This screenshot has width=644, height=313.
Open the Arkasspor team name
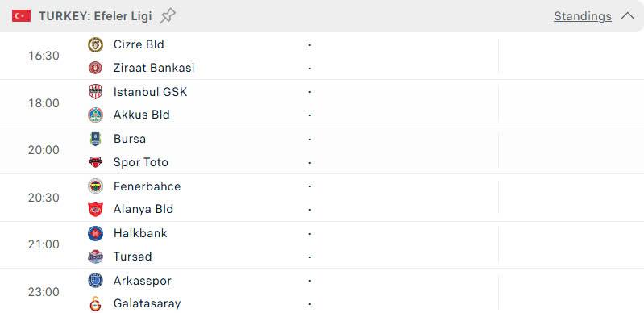coord(143,281)
